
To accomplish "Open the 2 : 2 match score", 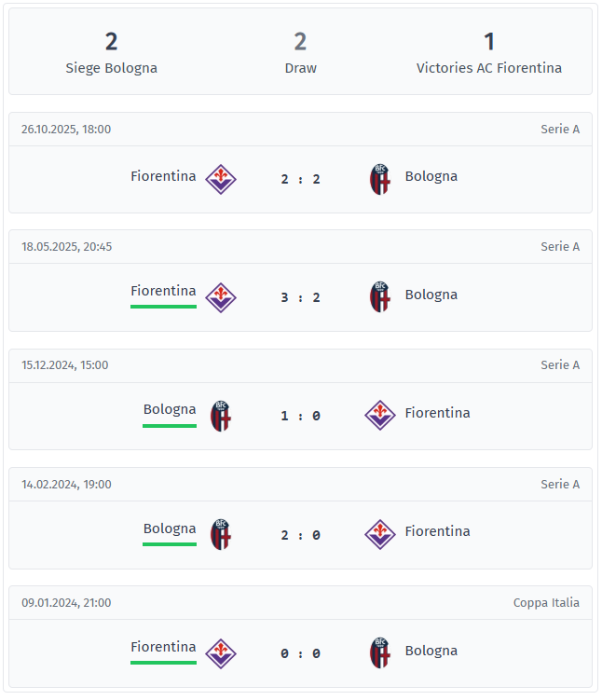I will (x=300, y=179).
